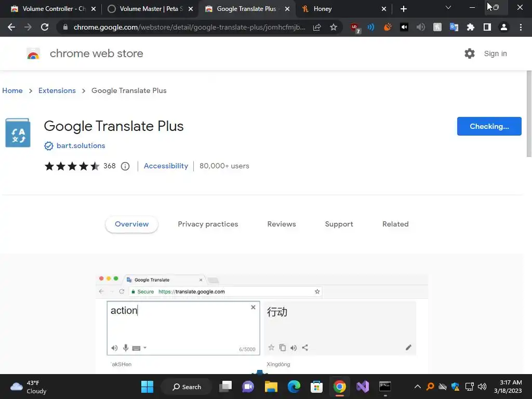The image size is (532, 399).
Task: Open a new tab with the plus button
Action: (x=403, y=9)
